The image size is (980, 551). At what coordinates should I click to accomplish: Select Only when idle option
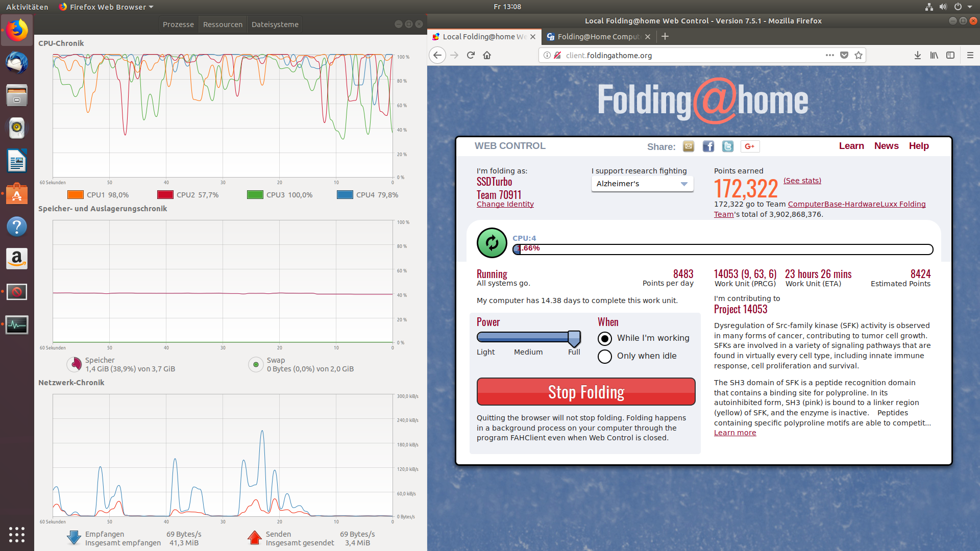pyautogui.click(x=605, y=356)
